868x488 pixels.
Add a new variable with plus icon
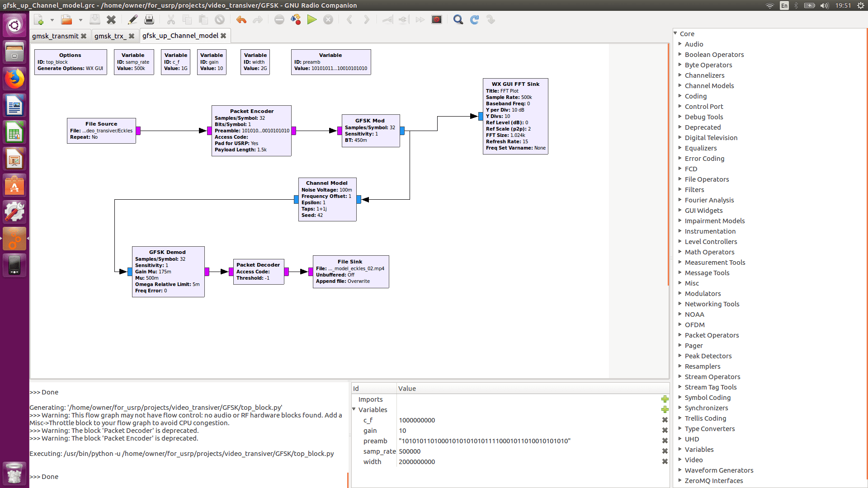(665, 409)
